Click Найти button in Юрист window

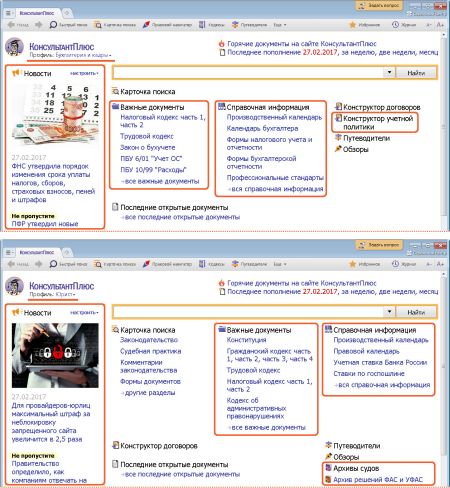[x=416, y=312]
